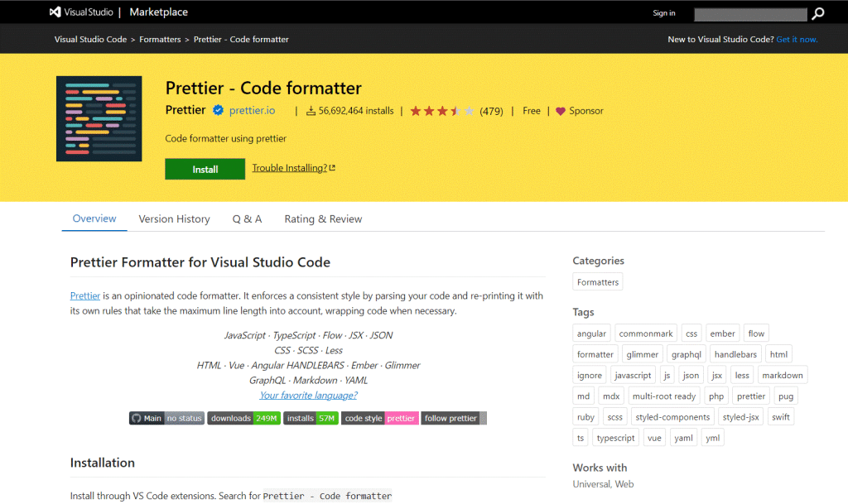Select the markdown tag

783,375
